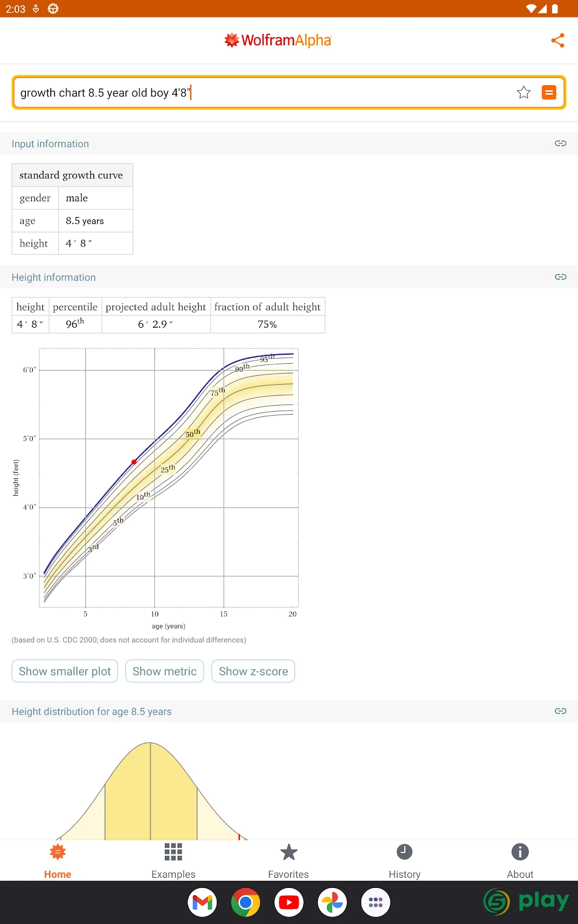Image resolution: width=578 pixels, height=924 pixels.
Task: Switch to Examples tab
Action: coord(173,861)
